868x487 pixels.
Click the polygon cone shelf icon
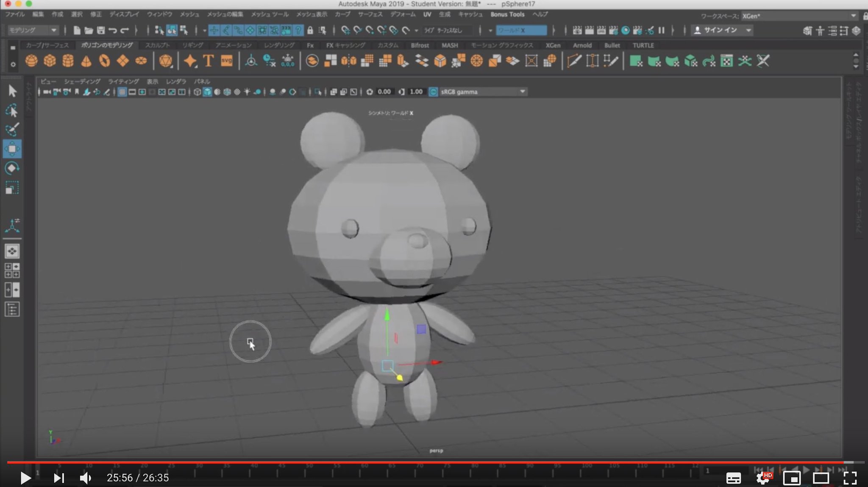coord(86,61)
